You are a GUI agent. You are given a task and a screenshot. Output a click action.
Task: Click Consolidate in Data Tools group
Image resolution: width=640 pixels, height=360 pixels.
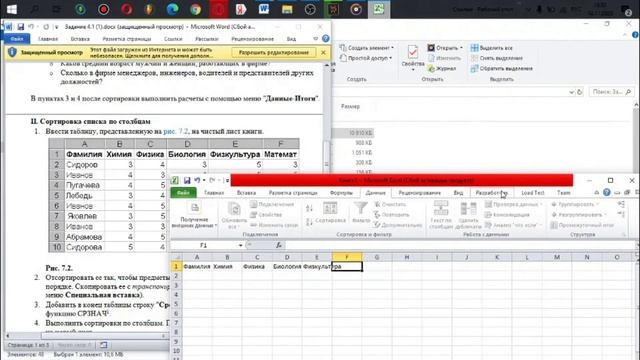[x=507, y=215]
